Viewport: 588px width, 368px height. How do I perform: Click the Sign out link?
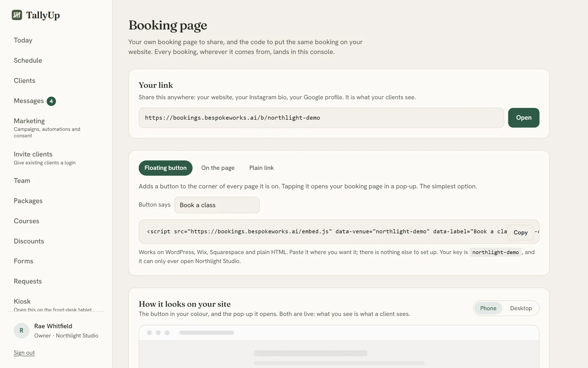[x=24, y=353]
